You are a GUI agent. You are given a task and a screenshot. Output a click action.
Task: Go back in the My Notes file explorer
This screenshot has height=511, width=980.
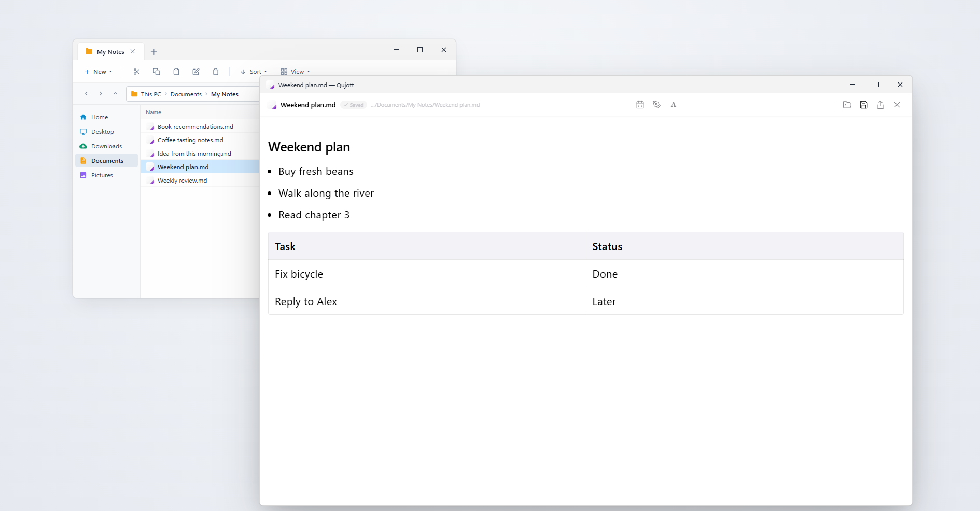[x=86, y=94]
